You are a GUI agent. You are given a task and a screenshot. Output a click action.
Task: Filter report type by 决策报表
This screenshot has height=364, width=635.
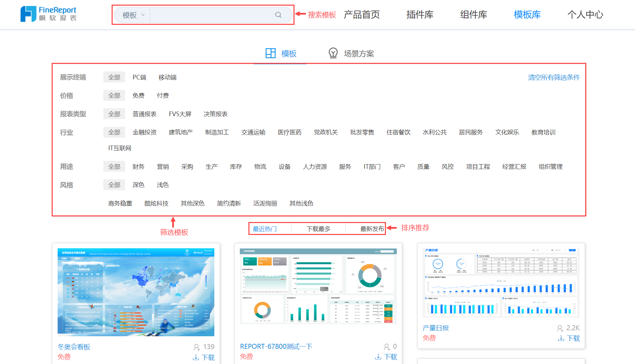tap(216, 114)
